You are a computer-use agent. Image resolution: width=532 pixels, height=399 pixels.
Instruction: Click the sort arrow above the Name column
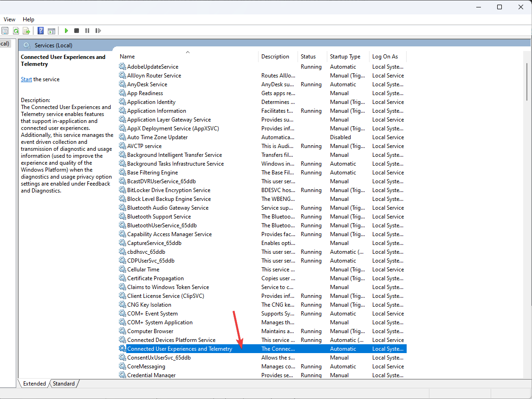188,52
